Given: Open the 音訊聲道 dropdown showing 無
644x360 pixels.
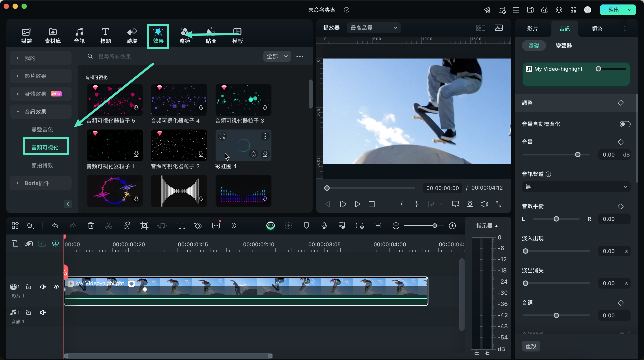Looking at the screenshot, I should tap(576, 187).
